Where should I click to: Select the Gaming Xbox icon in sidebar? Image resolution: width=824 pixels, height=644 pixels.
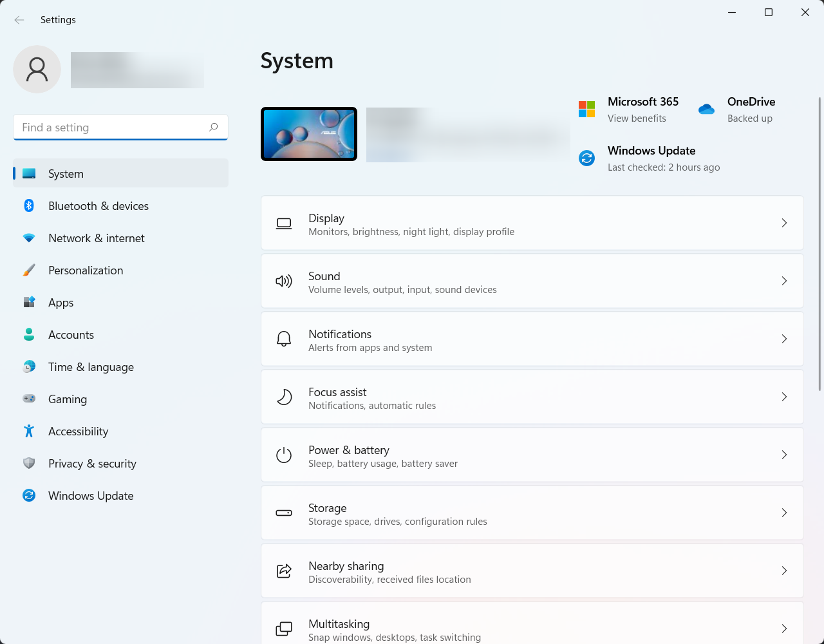point(29,399)
